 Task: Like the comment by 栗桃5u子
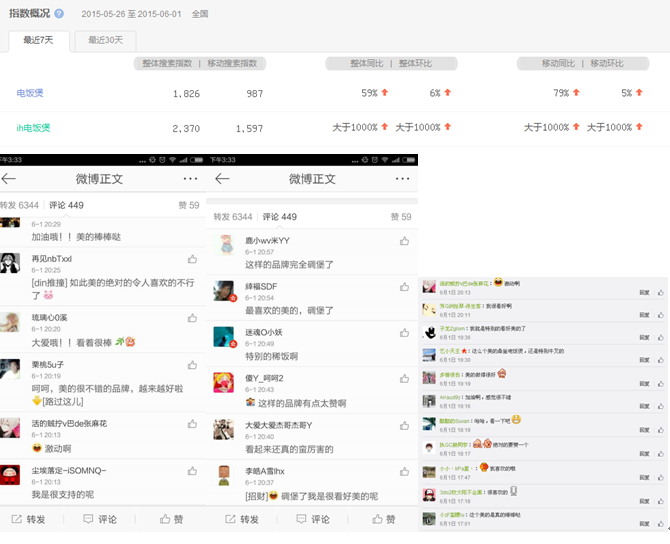coord(192,365)
